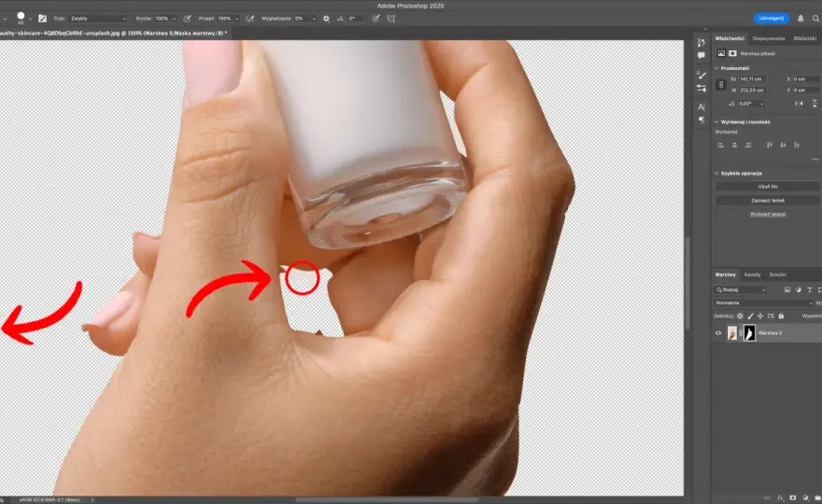Click the brush size preview circle
Image resolution: width=822 pixels, height=504 pixels.
21,16
